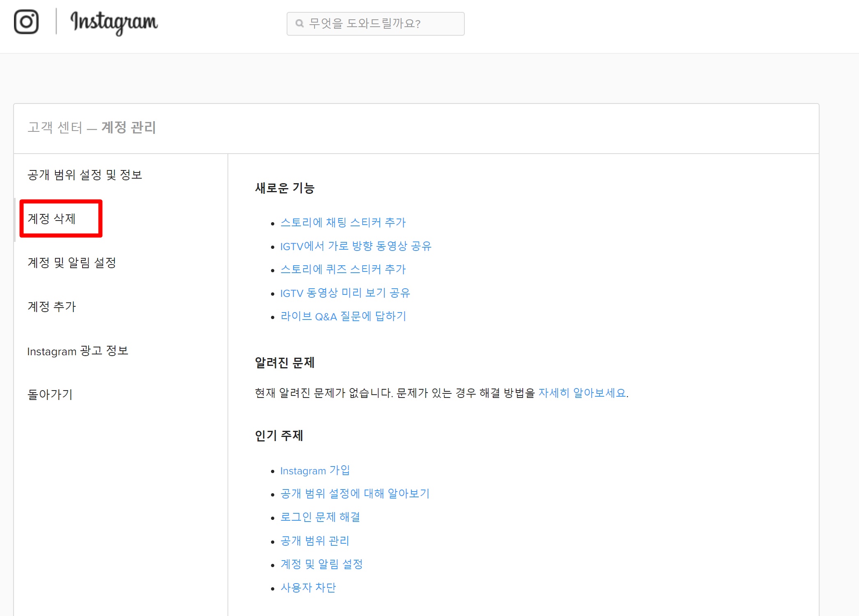
Task: Open the 'Instagram 가입' popular topic
Action: (x=315, y=471)
